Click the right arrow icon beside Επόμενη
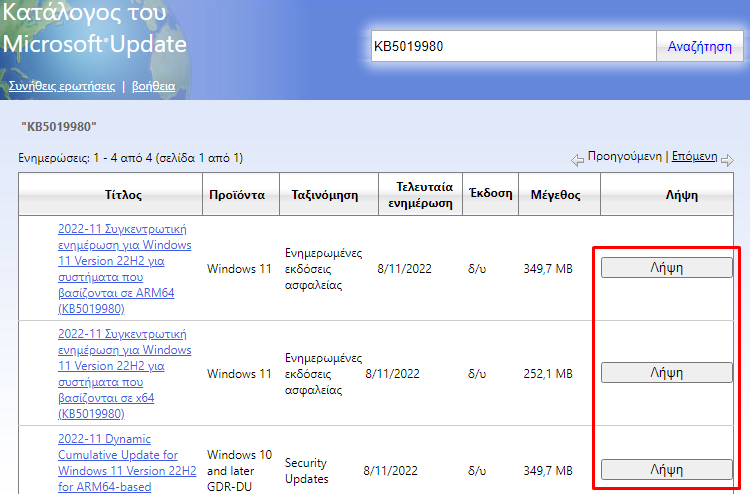The height and width of the screenshot is (494, 750). point(727,160)
